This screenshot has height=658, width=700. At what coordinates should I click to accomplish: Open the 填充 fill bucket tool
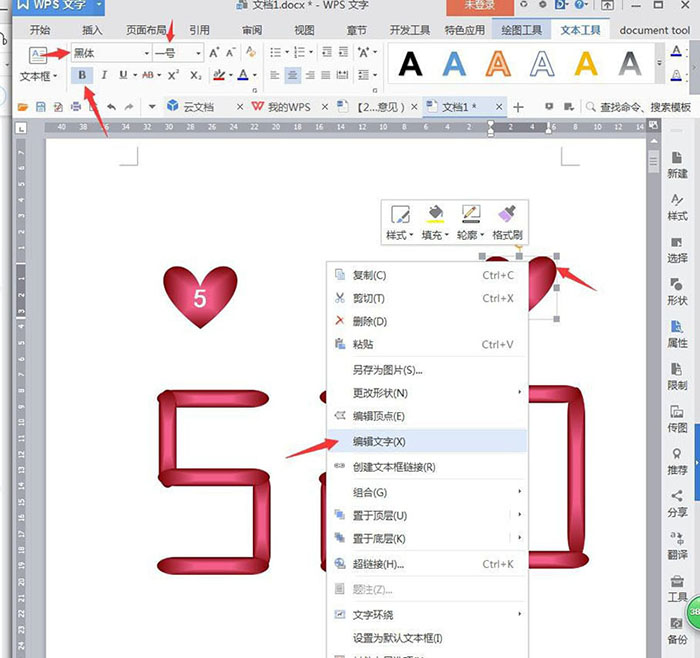click(x=435, y=222)
